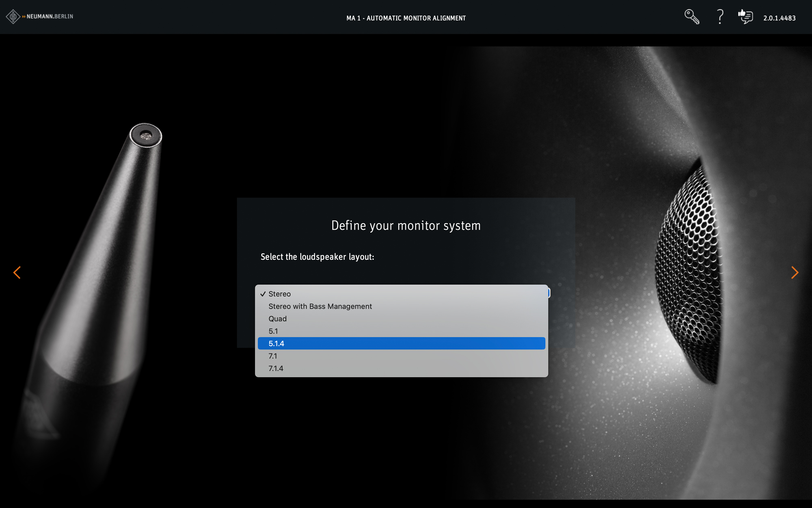The height and width of the screenshot is (508, 812).
Task: Click the layout dropdown's blue arrow edge
Action: [x=549, y=293]
